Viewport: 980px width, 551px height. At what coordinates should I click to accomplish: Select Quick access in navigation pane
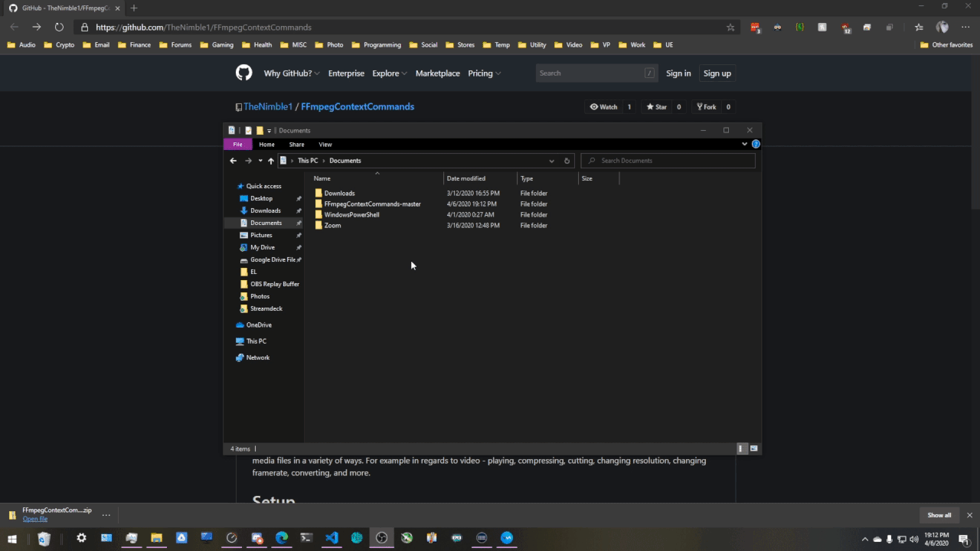coord(263,186)
